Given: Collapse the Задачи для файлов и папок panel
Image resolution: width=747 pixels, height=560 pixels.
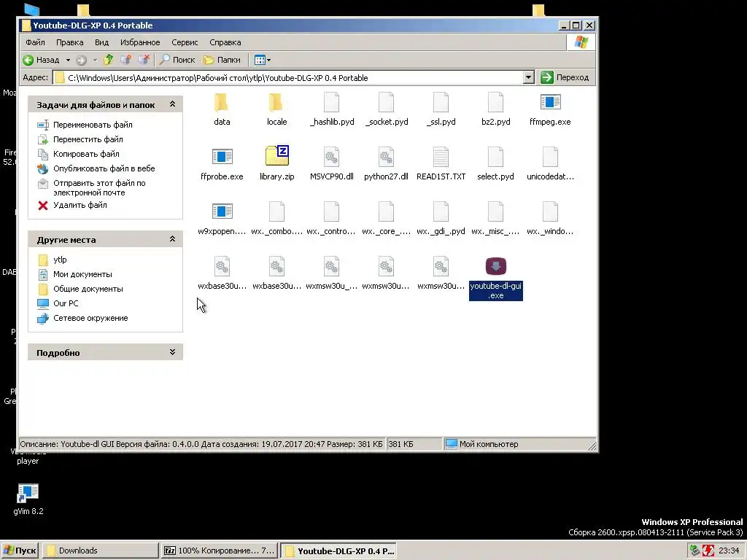Looking at the screenshot, I should [x=172, y=104].
